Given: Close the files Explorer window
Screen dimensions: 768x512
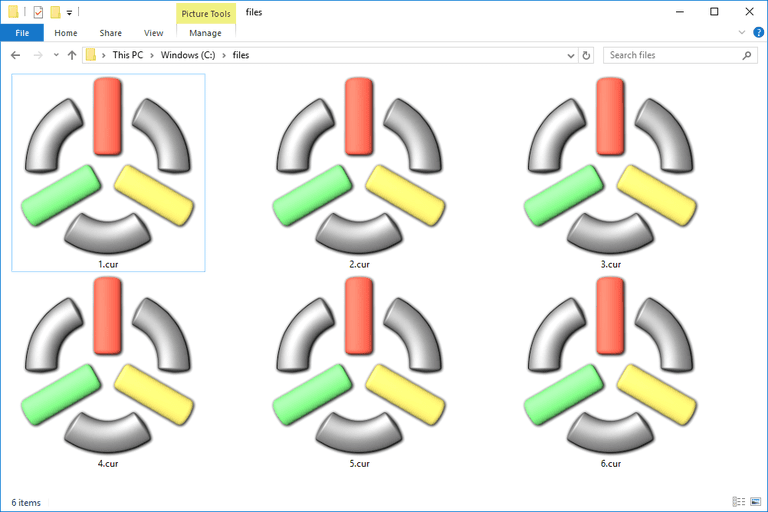Looking at the screenshot, I should click(749, 12).
